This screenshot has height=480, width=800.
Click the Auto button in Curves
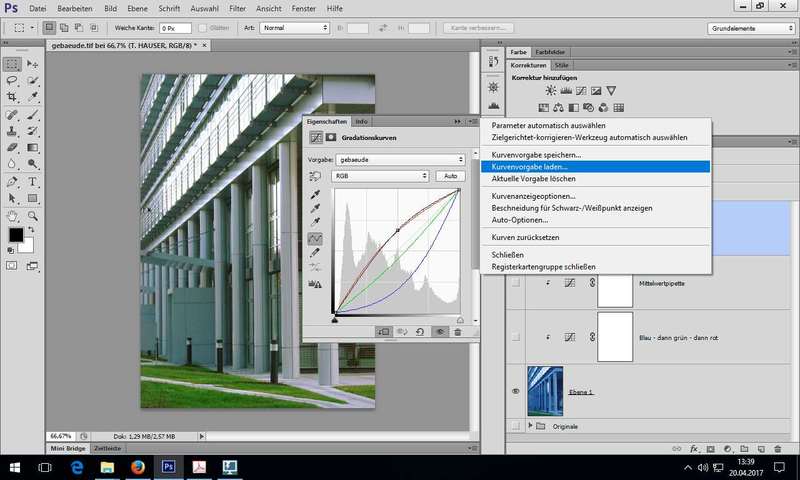coord(450,176)
